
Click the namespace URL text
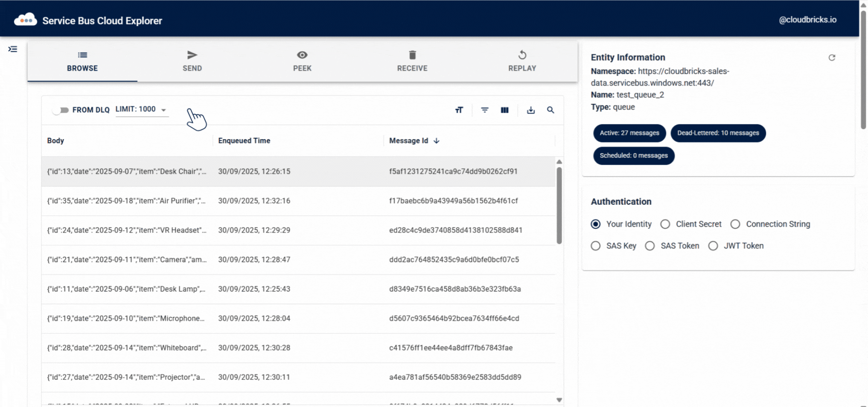click(x=660, y=77)
